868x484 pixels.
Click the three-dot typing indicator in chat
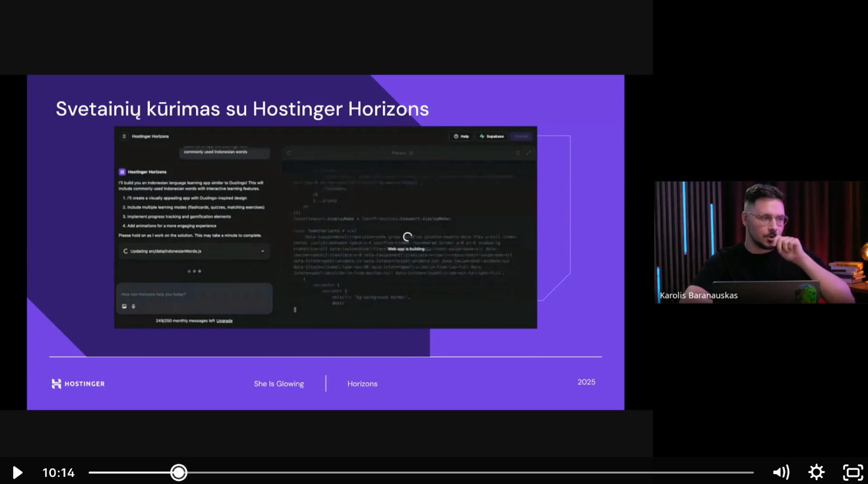coord(194,271)
